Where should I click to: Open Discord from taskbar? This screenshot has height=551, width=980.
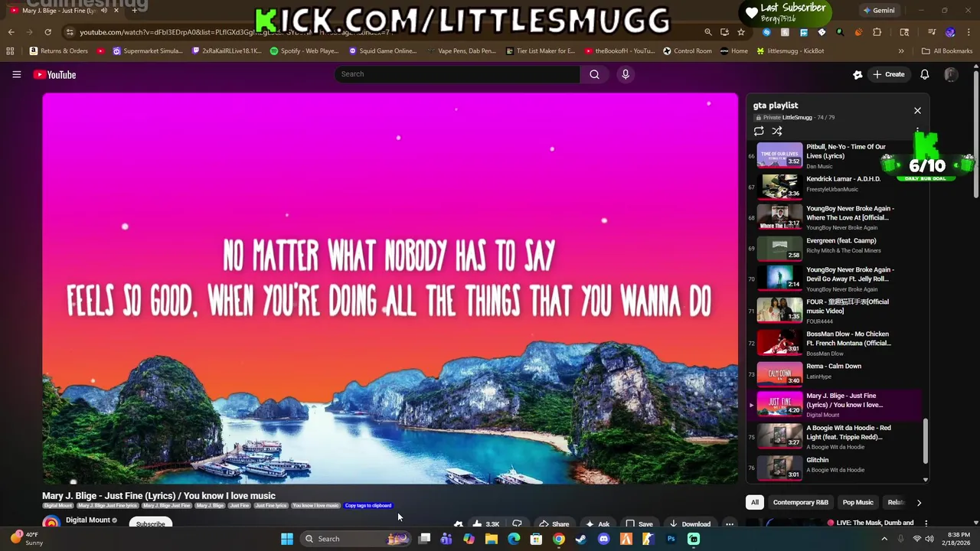(603, 539)
